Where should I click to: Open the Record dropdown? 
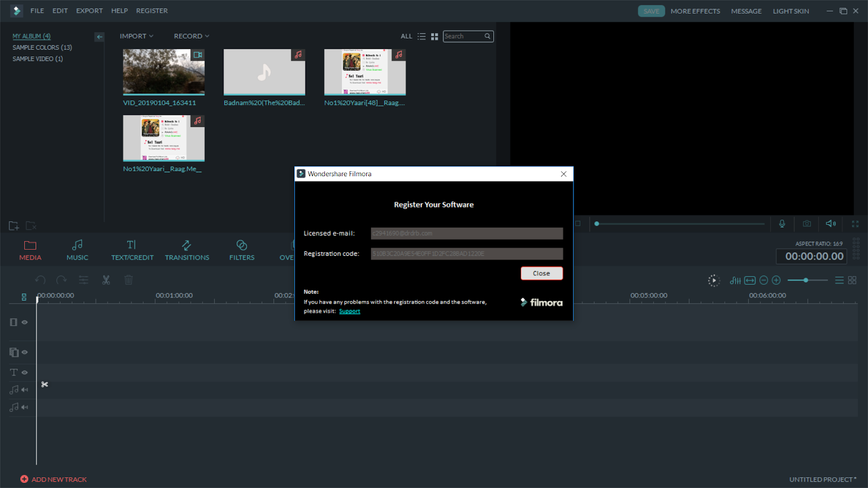click(192, 36)
